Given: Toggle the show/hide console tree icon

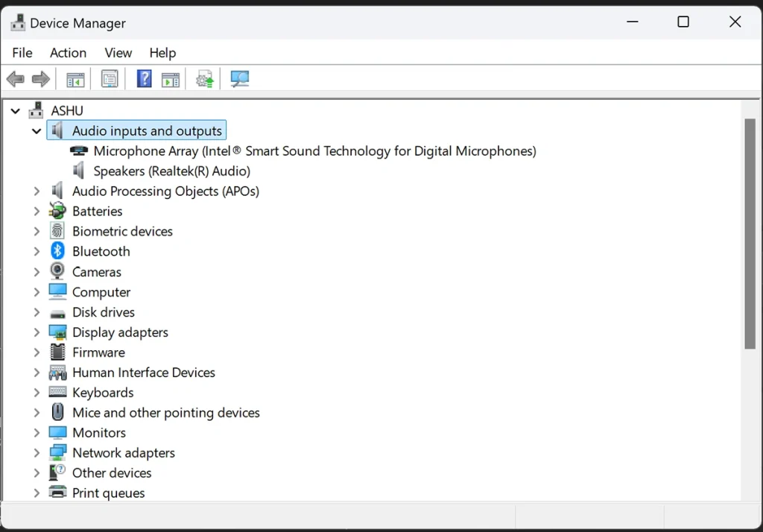Looking at the screenshot, I should tap(75, 79).
